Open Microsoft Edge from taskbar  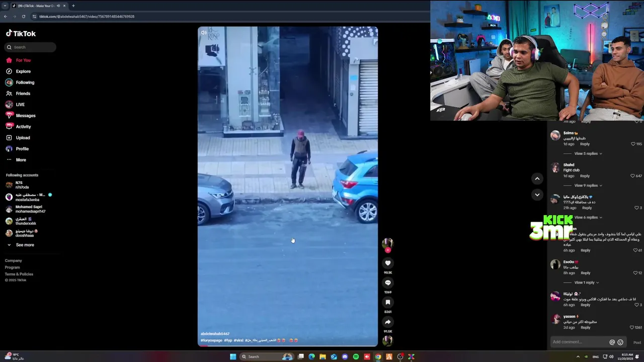(311, 356)
